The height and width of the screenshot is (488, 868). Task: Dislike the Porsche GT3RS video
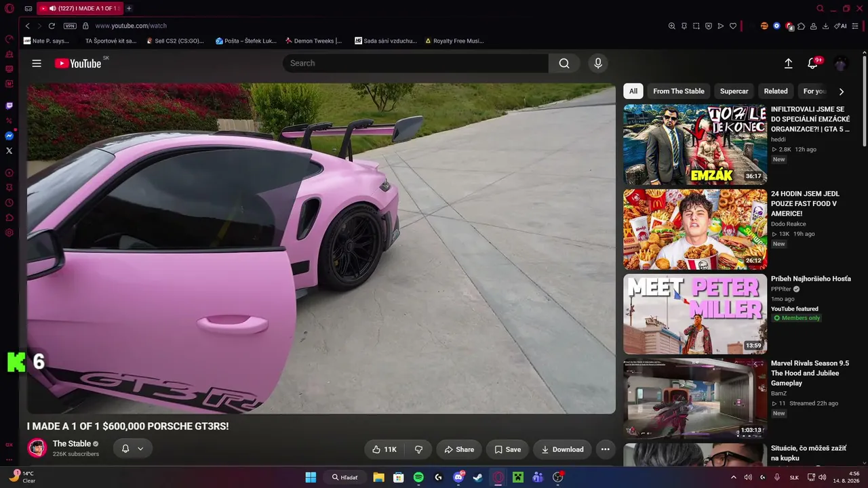coord(418,449)
